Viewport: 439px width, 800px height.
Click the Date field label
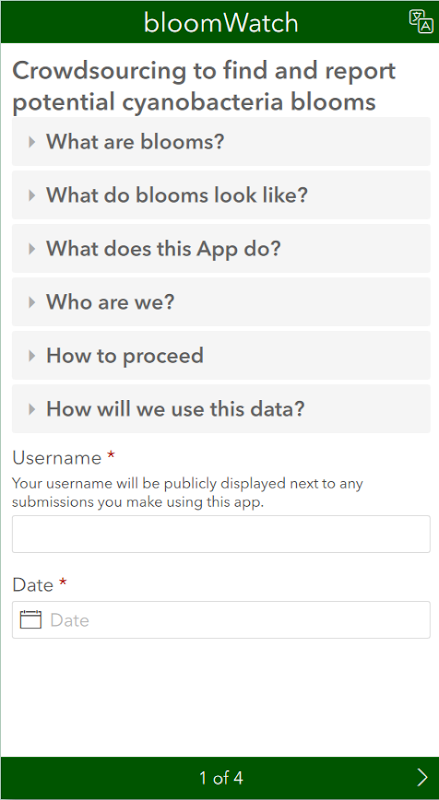33,584
